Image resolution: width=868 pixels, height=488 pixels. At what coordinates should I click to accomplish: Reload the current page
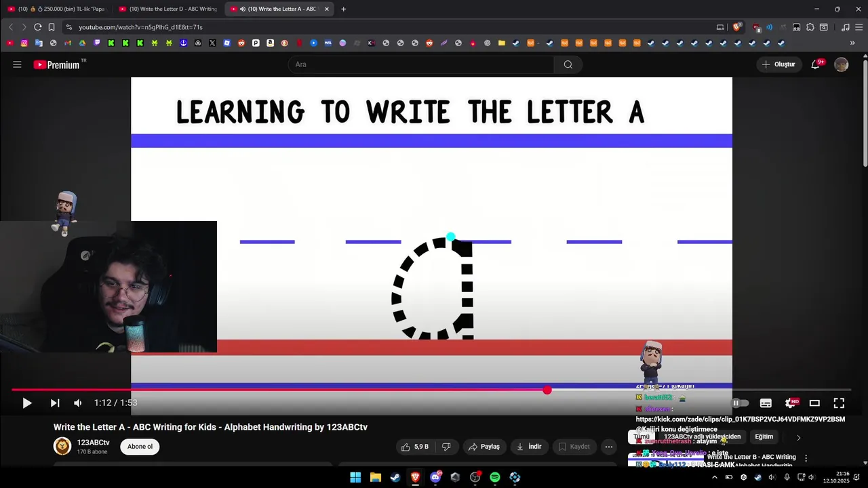[x=37, y=27]
